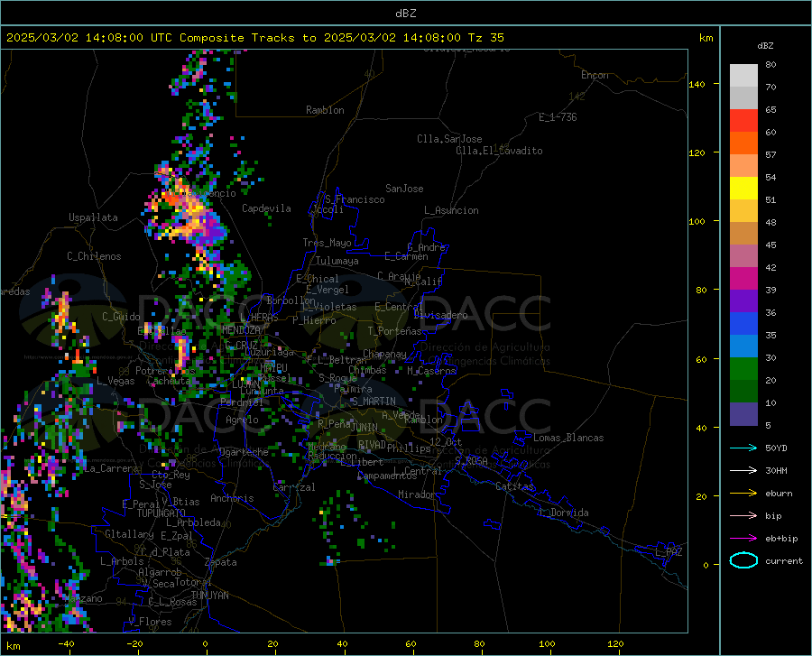Click the Ugarteche map label
The width and height of the screenshot is (812, 656).
244,452
